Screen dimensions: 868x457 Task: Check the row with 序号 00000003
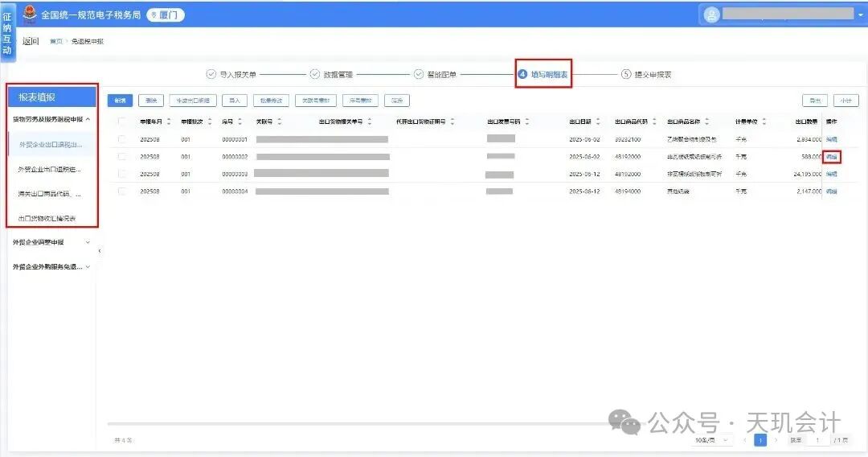click(122, 174)
